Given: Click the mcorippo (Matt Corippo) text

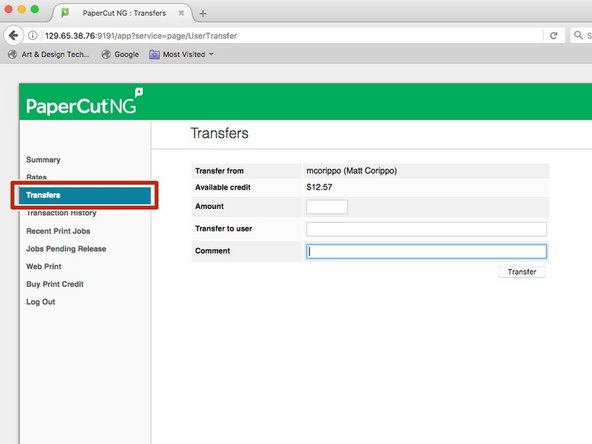Looking at the screenshot, I should coord(352,171).
